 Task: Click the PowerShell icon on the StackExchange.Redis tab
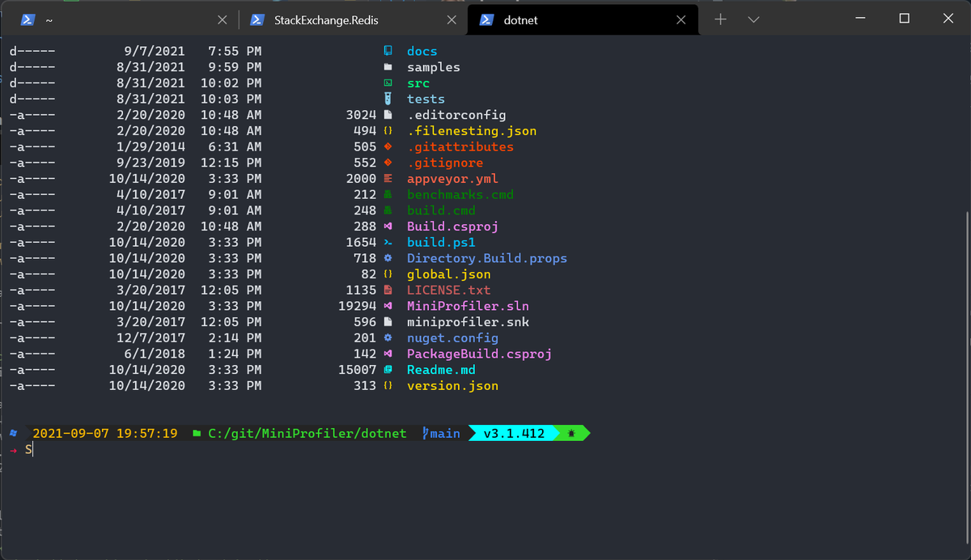257,19
